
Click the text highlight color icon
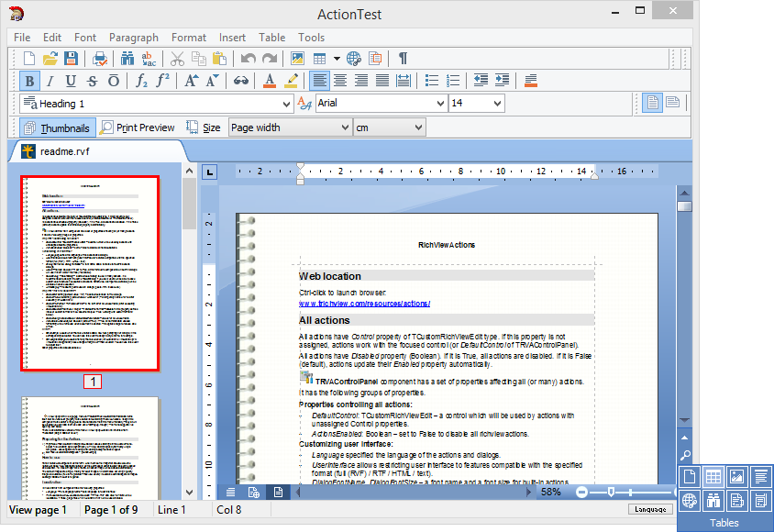point(293,81)
